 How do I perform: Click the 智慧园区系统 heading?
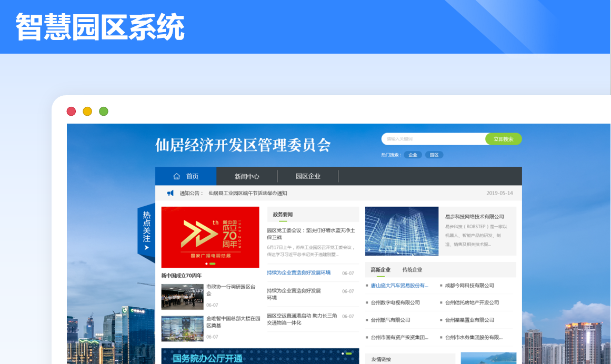coord(100,27)
